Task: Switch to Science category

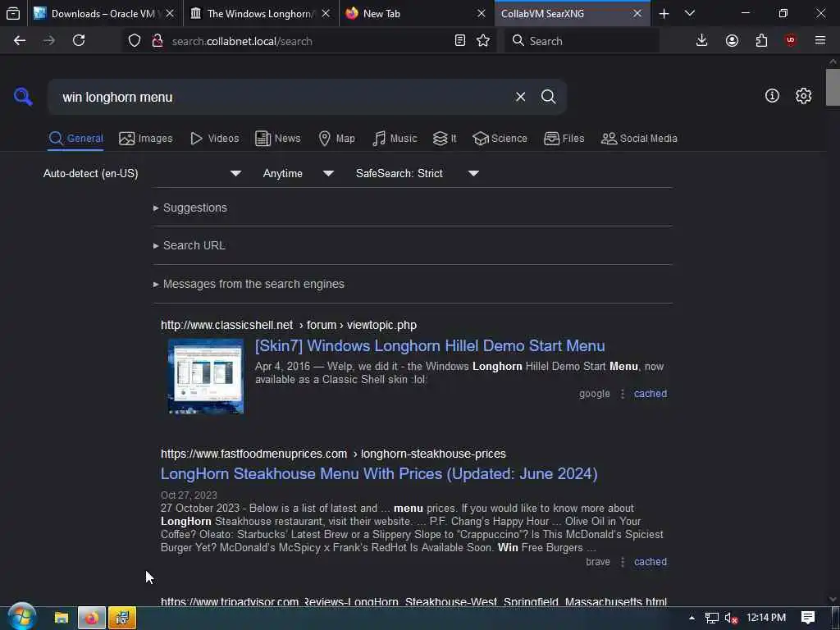Action: [x=500, y=138]
